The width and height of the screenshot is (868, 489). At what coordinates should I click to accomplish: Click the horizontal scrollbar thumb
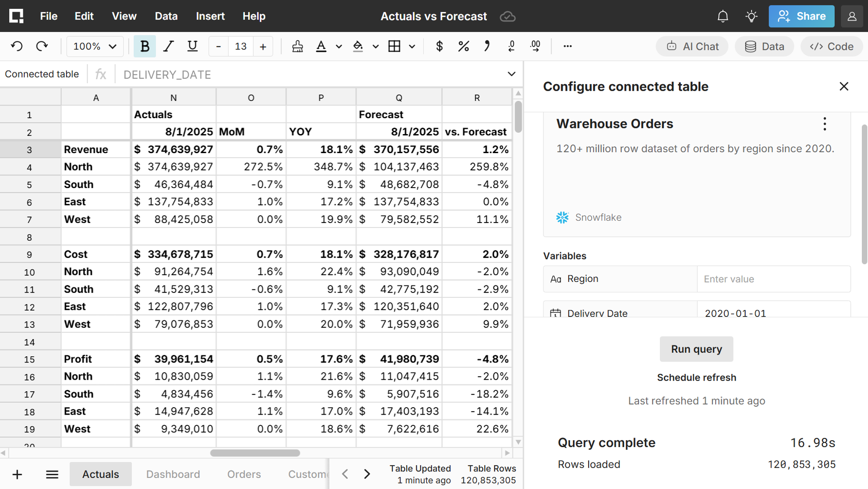[x=255, y=453]
